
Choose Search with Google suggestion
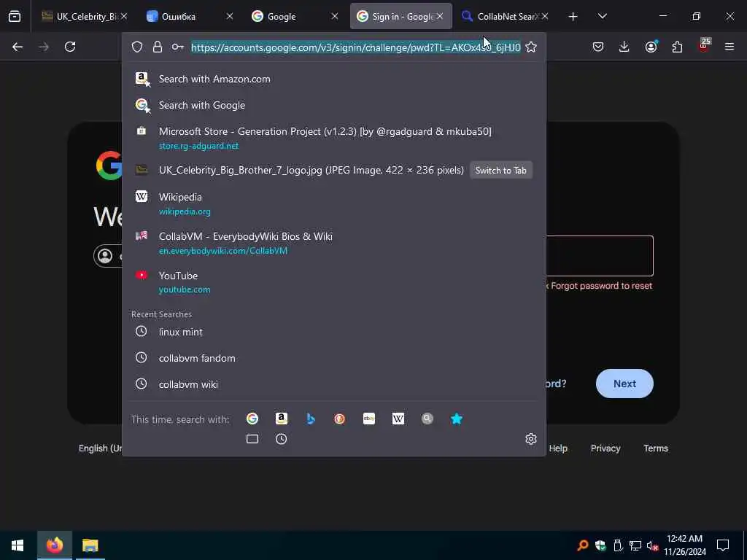pos(334,105)
